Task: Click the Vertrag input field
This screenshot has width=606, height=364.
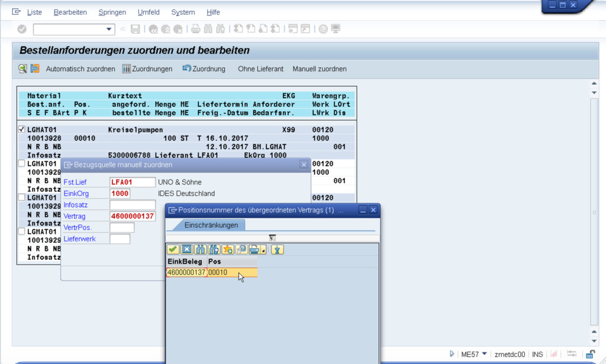Action: (x=133, y=216)
